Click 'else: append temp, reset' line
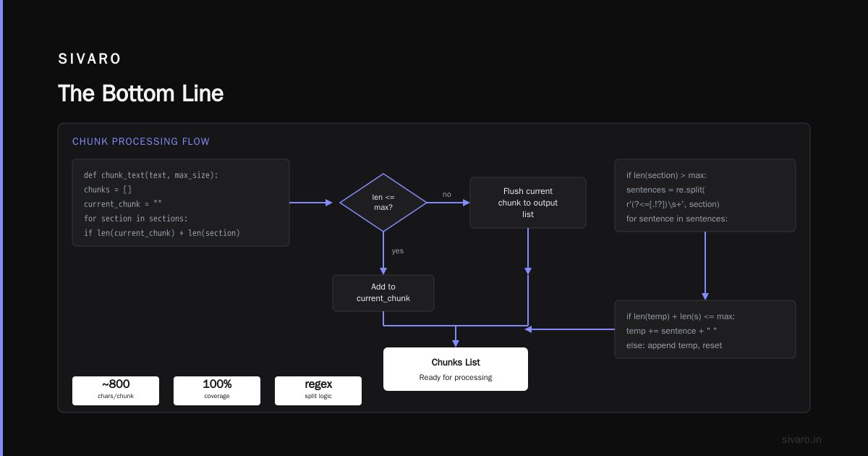Image resolution: width=868 pixels, height=456 pixels. coord(674,345)
